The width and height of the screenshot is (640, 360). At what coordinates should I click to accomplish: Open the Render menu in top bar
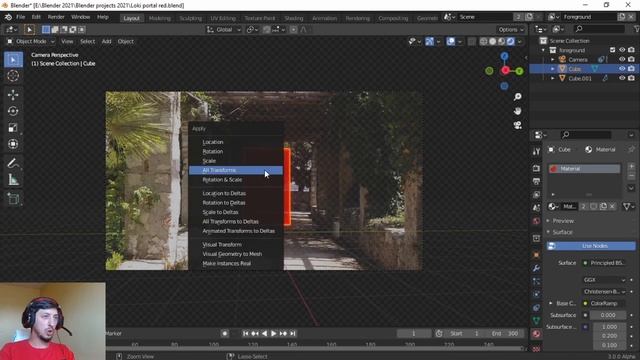pos(56,17)
